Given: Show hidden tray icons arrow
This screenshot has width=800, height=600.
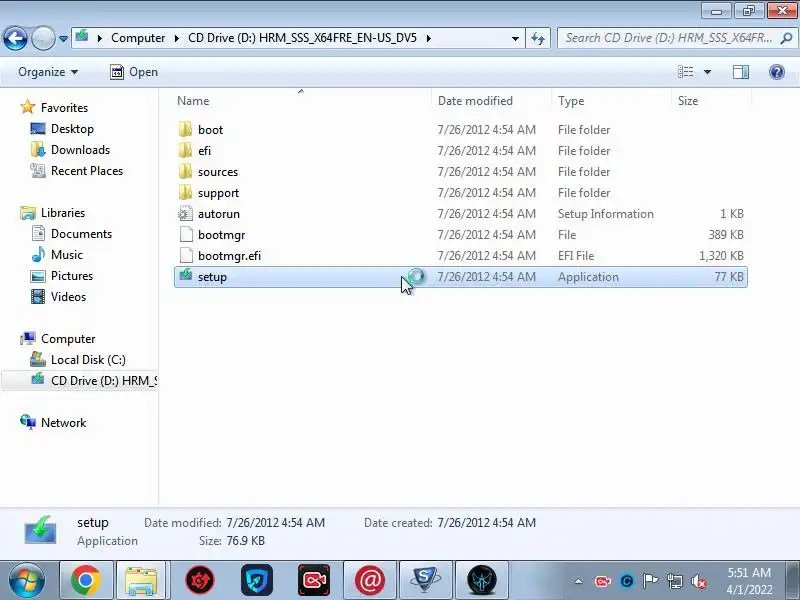Looking at the screenshot, I should coord(578,581).
